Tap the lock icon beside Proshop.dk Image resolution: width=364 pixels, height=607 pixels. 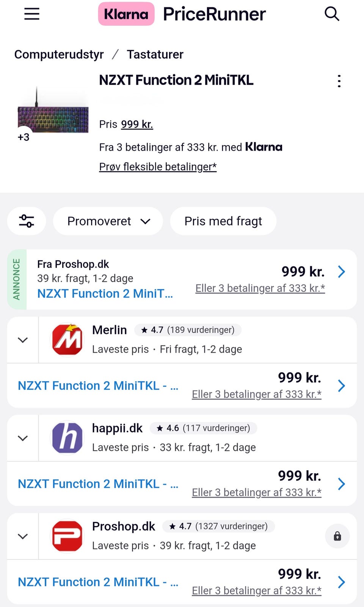pos(337,536)
